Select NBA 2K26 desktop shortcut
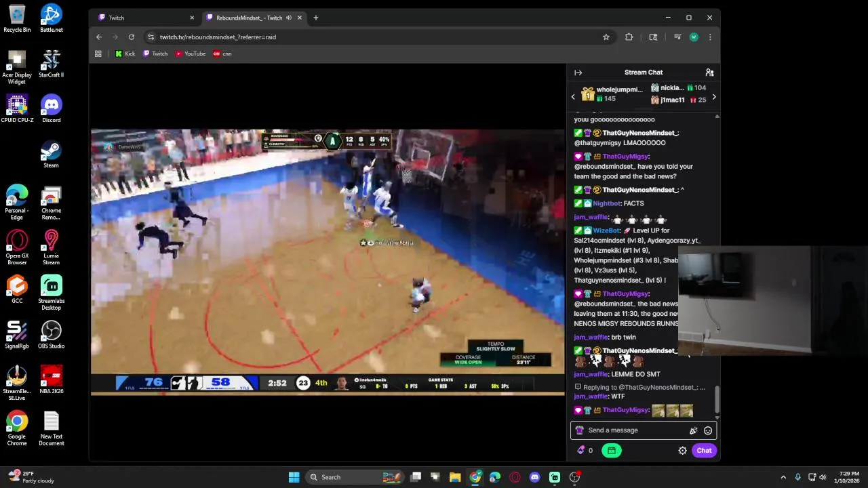 (52, 380)
